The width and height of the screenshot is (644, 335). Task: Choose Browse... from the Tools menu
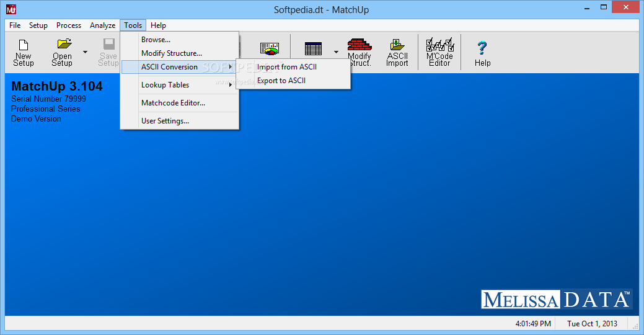pos(180,40)
